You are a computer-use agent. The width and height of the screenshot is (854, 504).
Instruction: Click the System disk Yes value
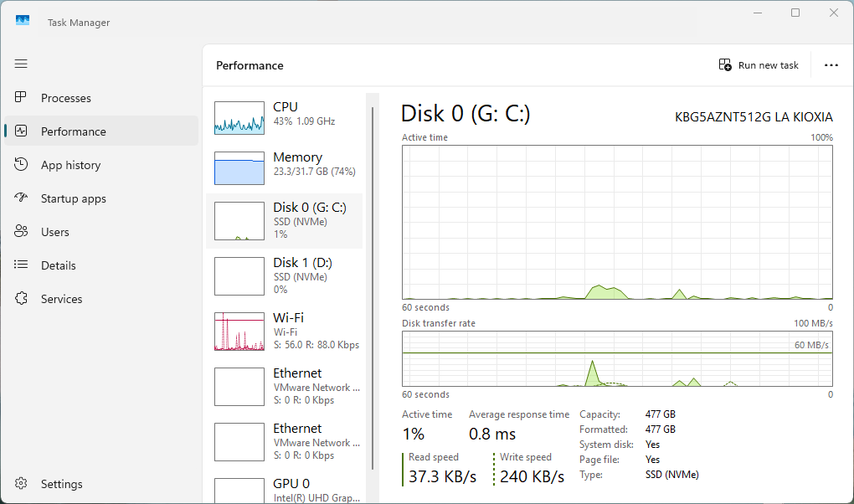[652, 445]
